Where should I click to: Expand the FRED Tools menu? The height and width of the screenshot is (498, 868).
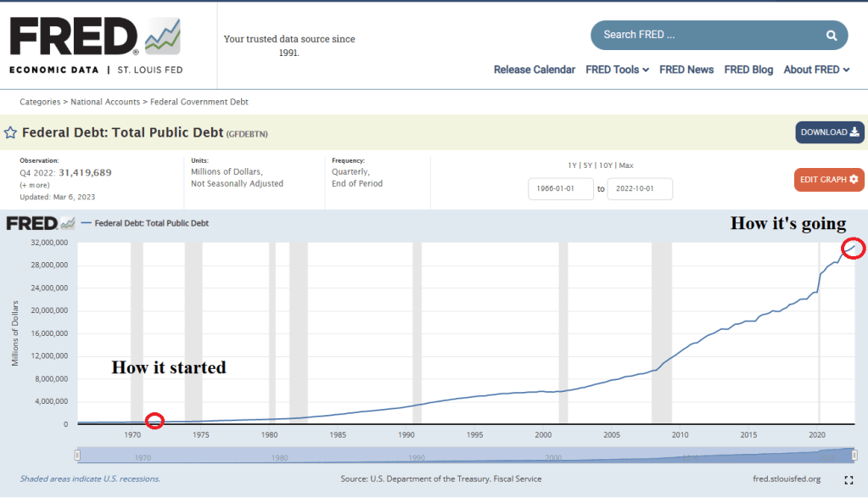pyautogui.click(x=617, y=70)
